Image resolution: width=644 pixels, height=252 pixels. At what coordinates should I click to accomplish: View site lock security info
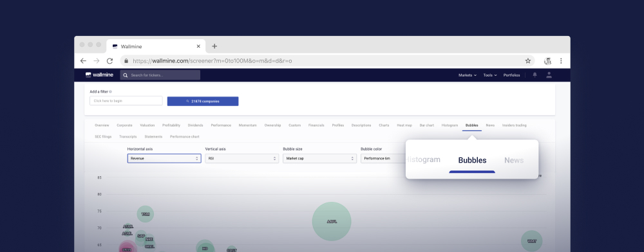[x=126, y=61]
